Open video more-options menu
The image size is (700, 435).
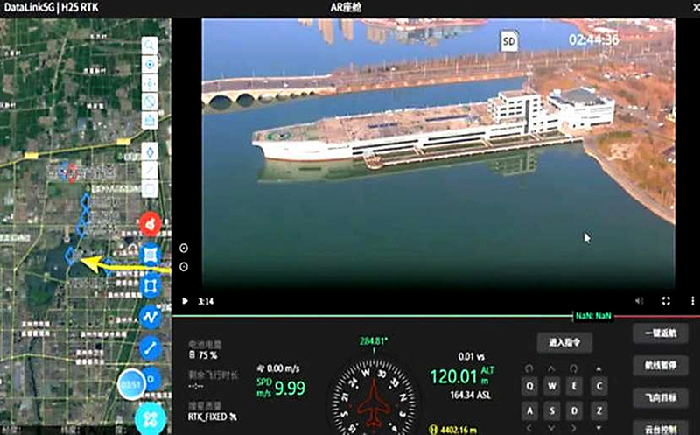[692, 301]
